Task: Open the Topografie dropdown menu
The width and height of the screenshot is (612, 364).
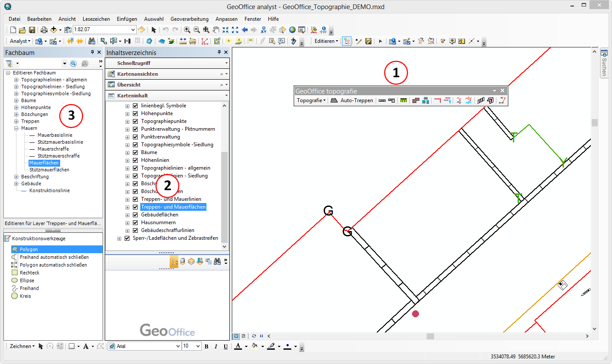Action: (x=311, y=100)
